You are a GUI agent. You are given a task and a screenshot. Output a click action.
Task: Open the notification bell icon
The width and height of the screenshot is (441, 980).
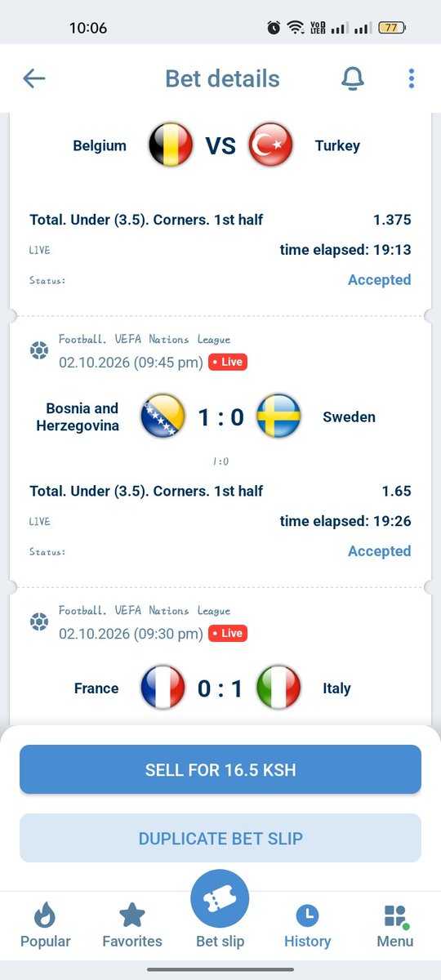click(352, 78)
